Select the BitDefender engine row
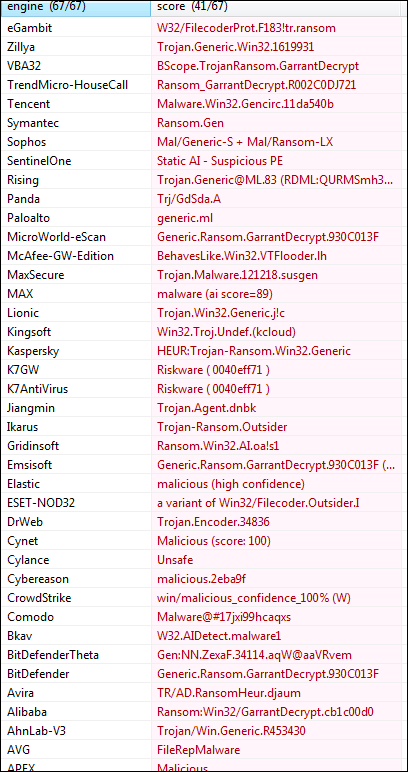This screenshot has height=772, width=408. click(204, 674)
